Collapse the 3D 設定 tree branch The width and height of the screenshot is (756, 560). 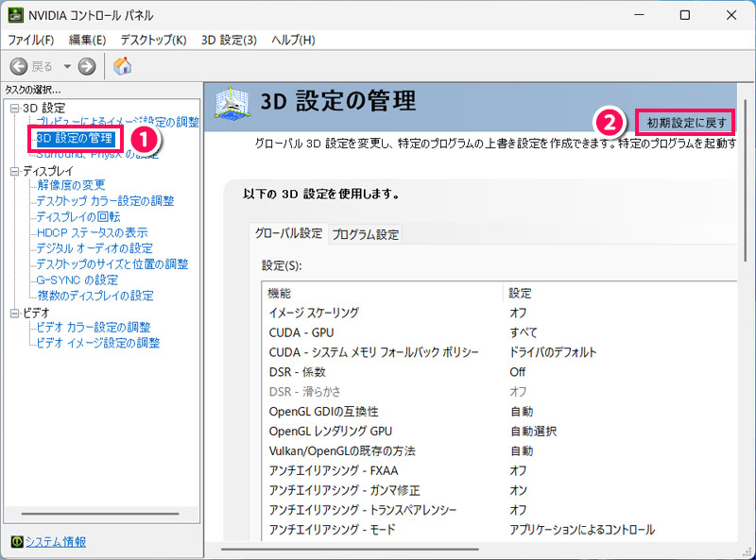pyautogui.click(x=12, y=106)
